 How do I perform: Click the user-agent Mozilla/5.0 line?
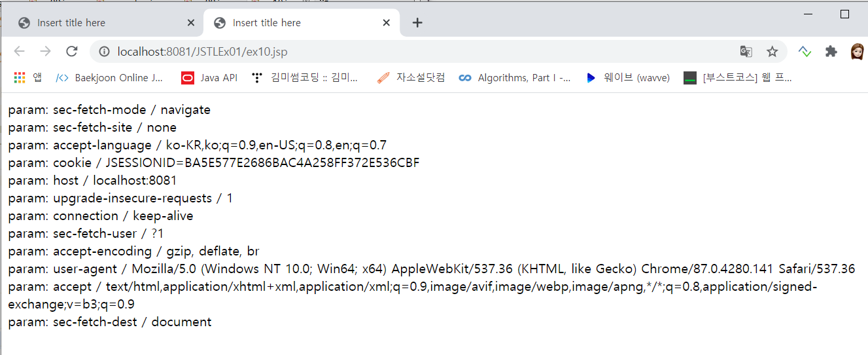coord(432,269)
